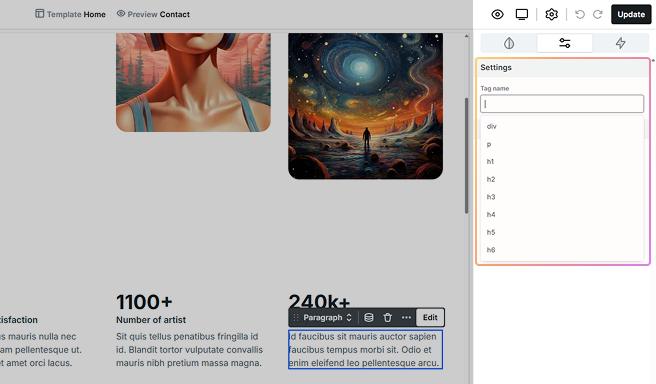Click the Edit button on toolbar
Image resolution: width=656 pixels, height=384 pixels.
click(x=430, y=317)
